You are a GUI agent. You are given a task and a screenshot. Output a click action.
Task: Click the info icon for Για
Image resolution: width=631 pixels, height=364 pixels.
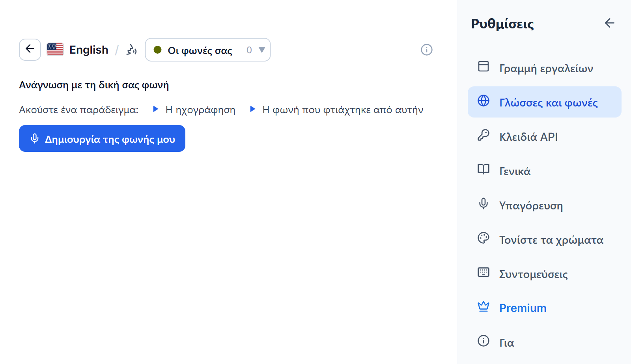pyautogui.click(x=484, y=341)
